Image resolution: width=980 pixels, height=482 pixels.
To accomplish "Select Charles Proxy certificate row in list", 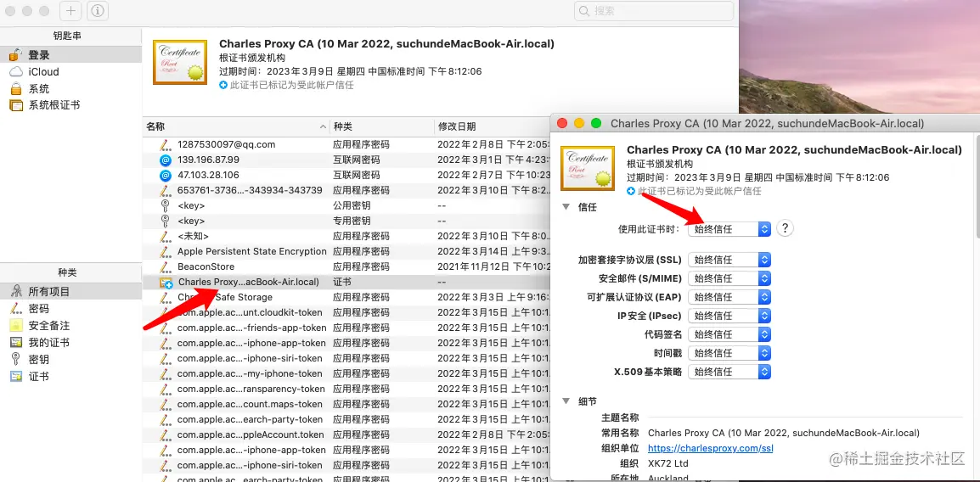I will (x=346, y=282).
